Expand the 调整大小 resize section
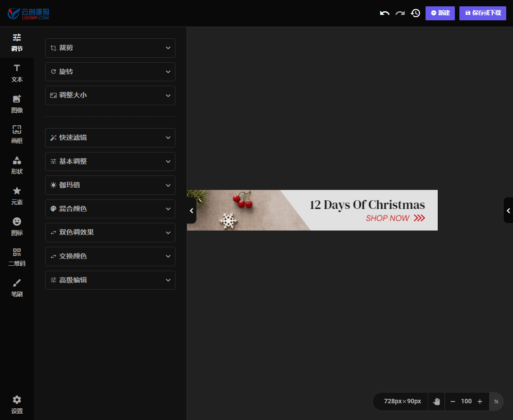The width and height of the screenshot is (513, 420). click(110, 95)
